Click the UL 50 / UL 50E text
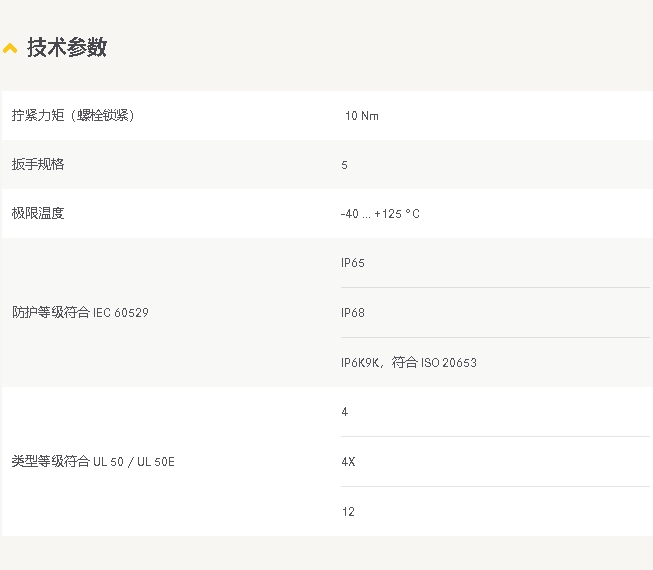This screenshot has width=653, height=570. (x=134, y=462)
